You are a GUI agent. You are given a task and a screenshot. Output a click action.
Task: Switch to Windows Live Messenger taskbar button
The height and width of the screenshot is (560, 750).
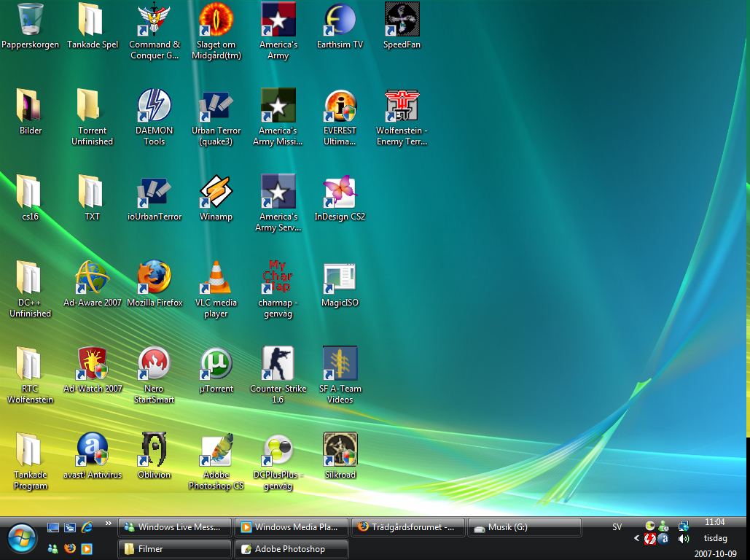pyautogui.click(x=175, y=527)
